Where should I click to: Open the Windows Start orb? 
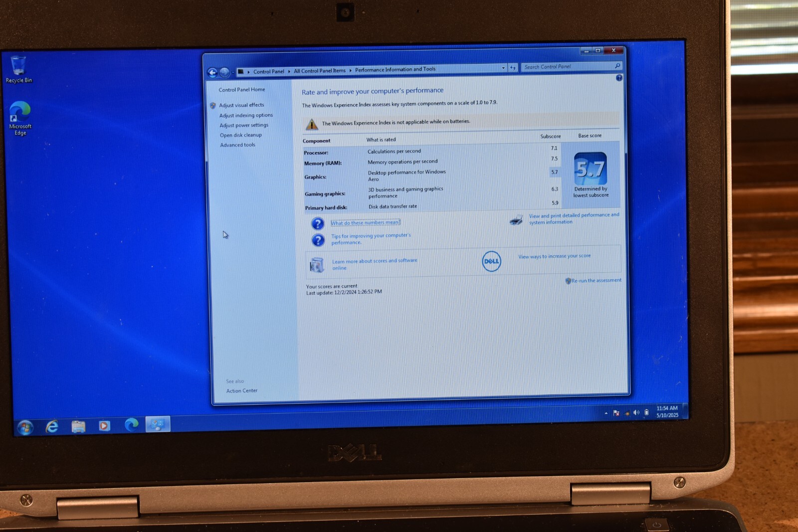(x=25, y=427)
